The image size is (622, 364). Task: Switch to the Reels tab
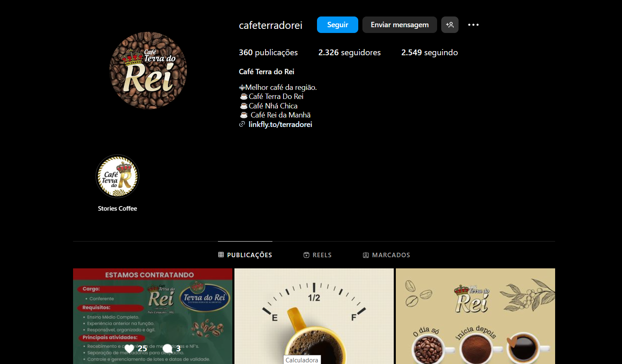(x=317, y=255)
